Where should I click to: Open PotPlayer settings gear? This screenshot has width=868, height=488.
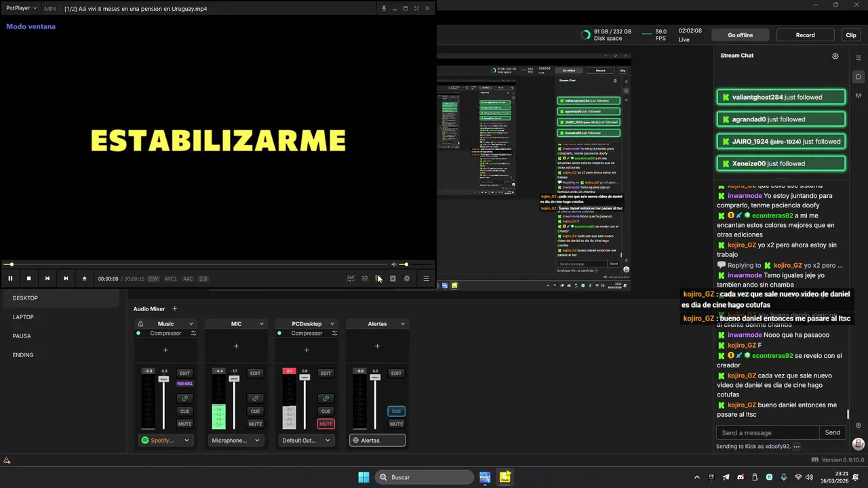click(407, 279)
